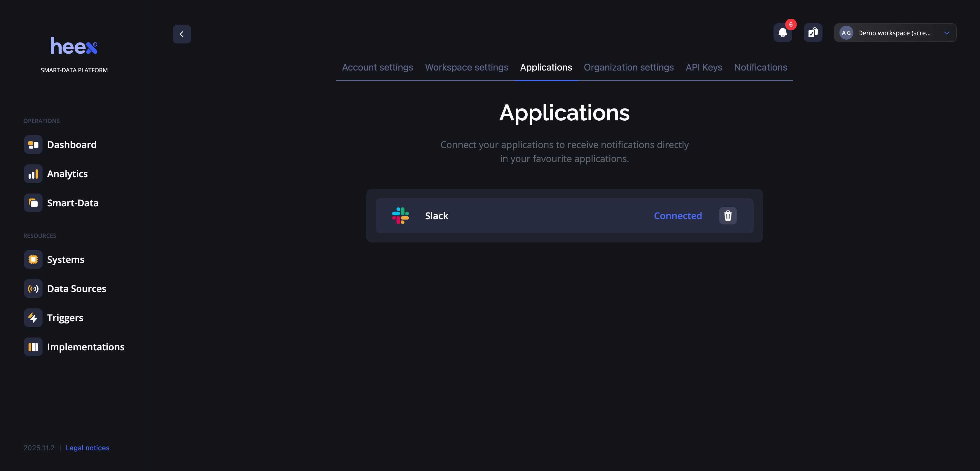
Task: Switch to the Account settings tab
Action: (x=377, y=67)
